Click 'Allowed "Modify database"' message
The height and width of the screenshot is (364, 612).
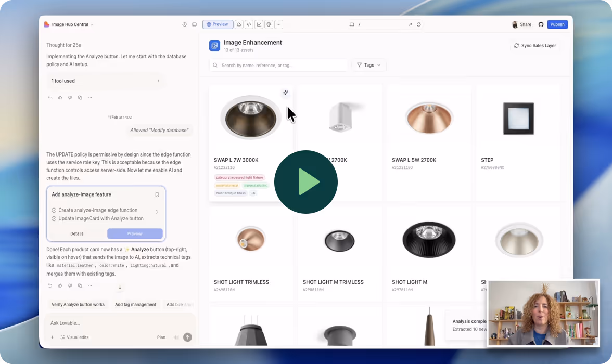tap(159, 131)
